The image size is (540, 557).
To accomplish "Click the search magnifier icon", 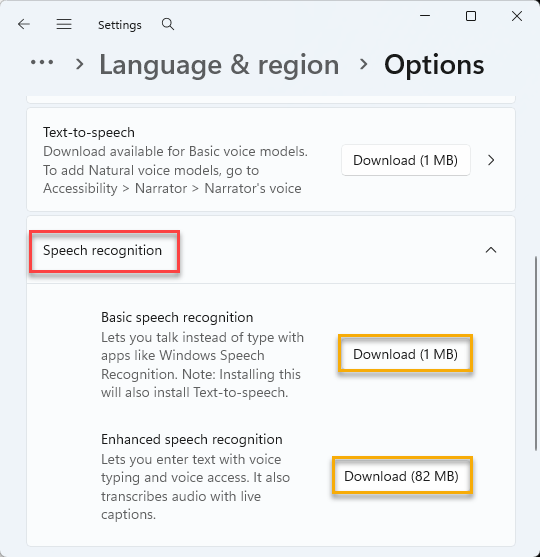I will (168, 24).
